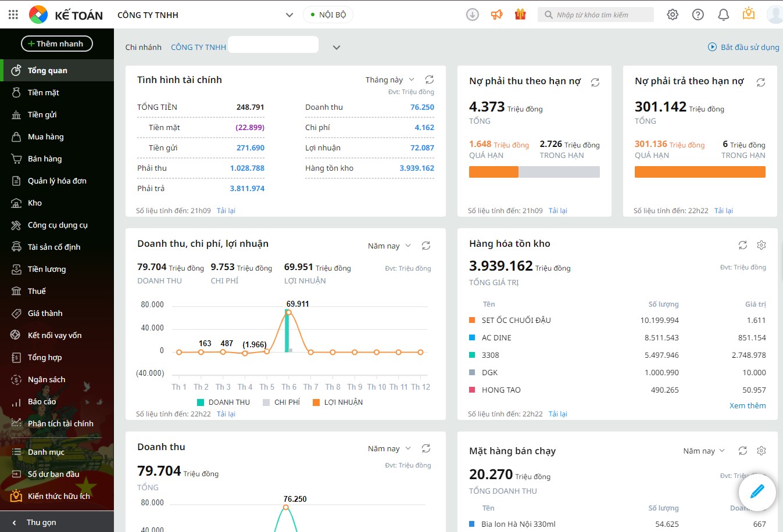Open settings gear in top bar
Screen dimensions: 783x532
tap(673, 15)
